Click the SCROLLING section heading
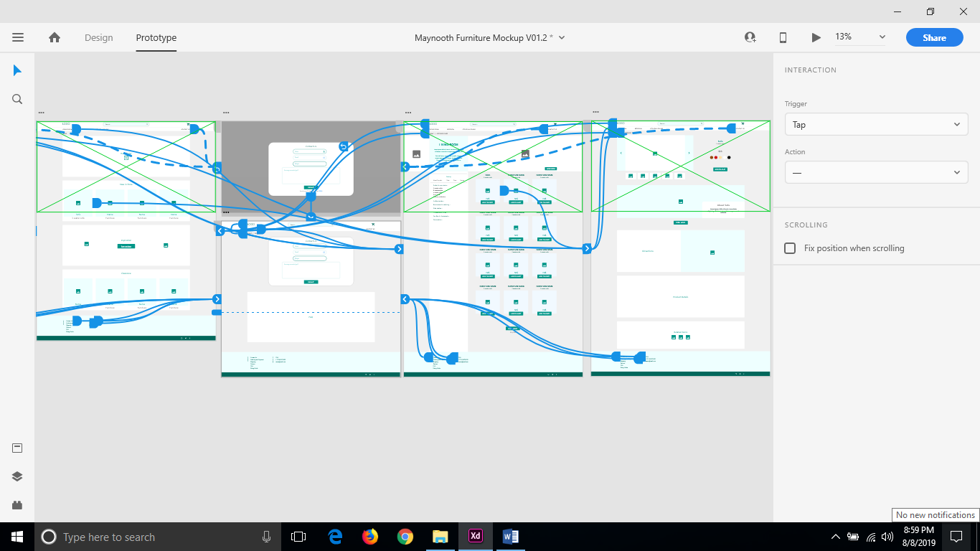Viewport: 980px width, 551px height. pyautogui.click(x=806, y=225)
